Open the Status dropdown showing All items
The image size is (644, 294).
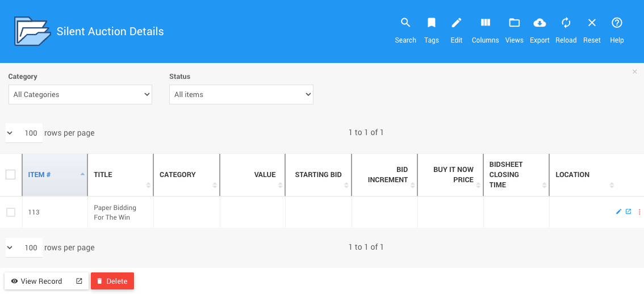241,95
